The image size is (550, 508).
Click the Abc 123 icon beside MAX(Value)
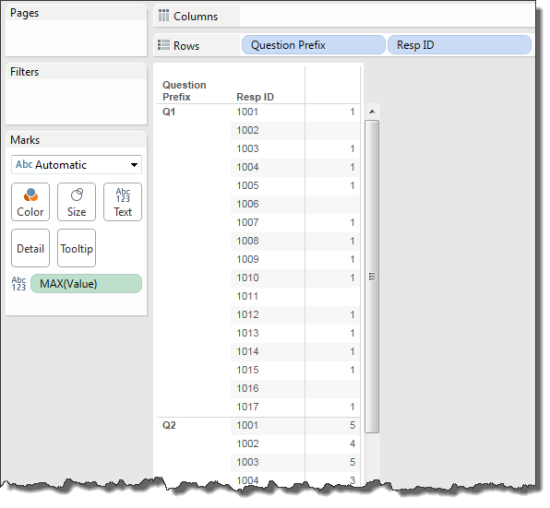click(x=19, y=283)
